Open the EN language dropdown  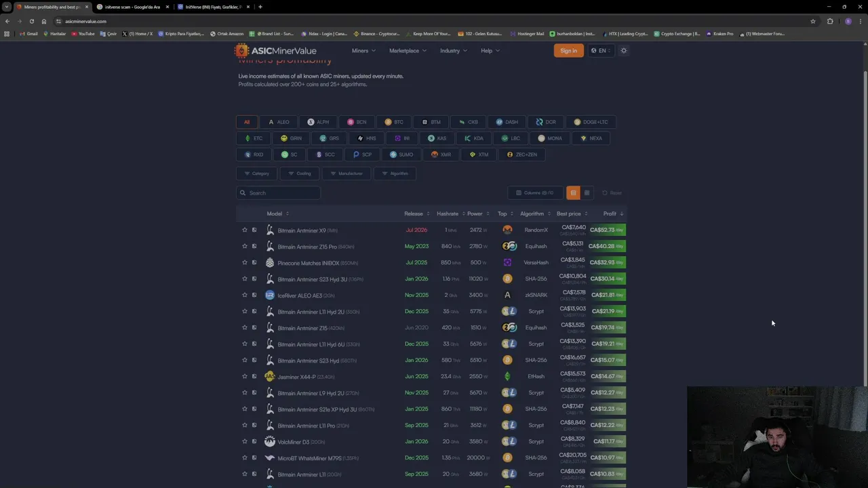[600, 51]
